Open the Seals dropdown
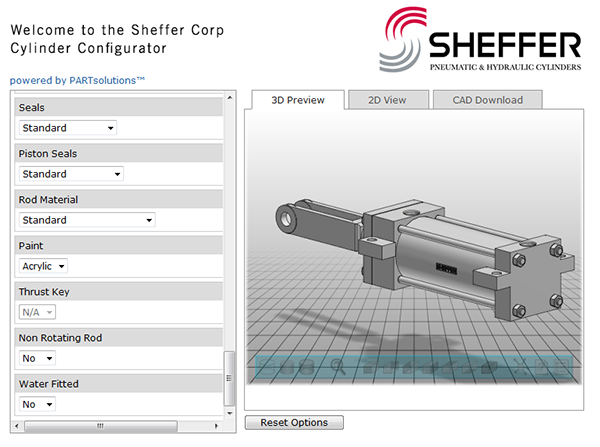The width and height of the screenshot is (600, 447). pyautogui.click(x=68, y=128)
